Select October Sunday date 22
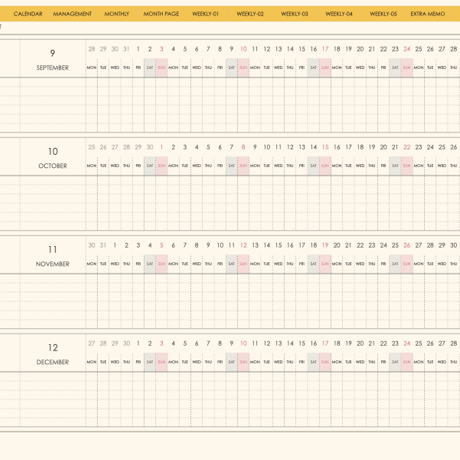Screen dimensions: 460x460 407,147
